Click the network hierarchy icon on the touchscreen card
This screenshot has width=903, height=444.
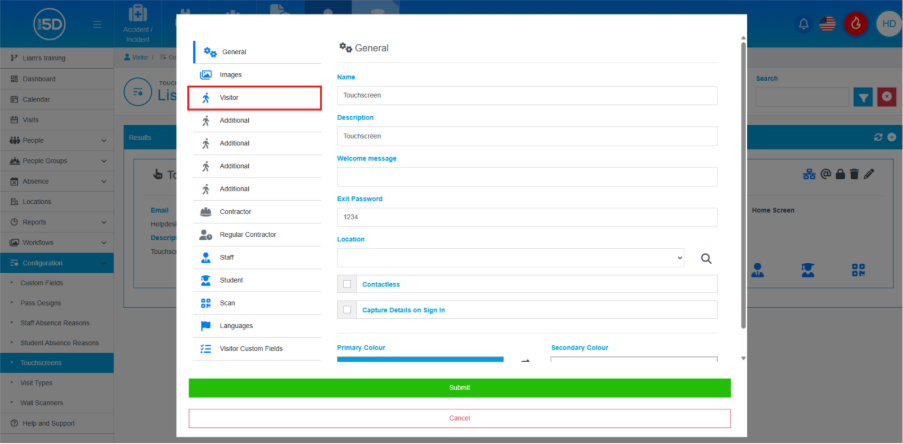tap(809, 174)
